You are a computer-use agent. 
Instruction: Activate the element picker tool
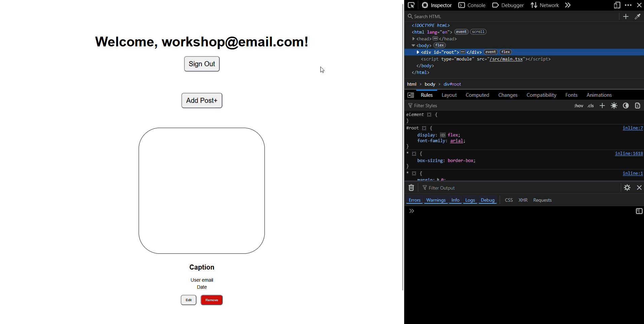[411, 5]
